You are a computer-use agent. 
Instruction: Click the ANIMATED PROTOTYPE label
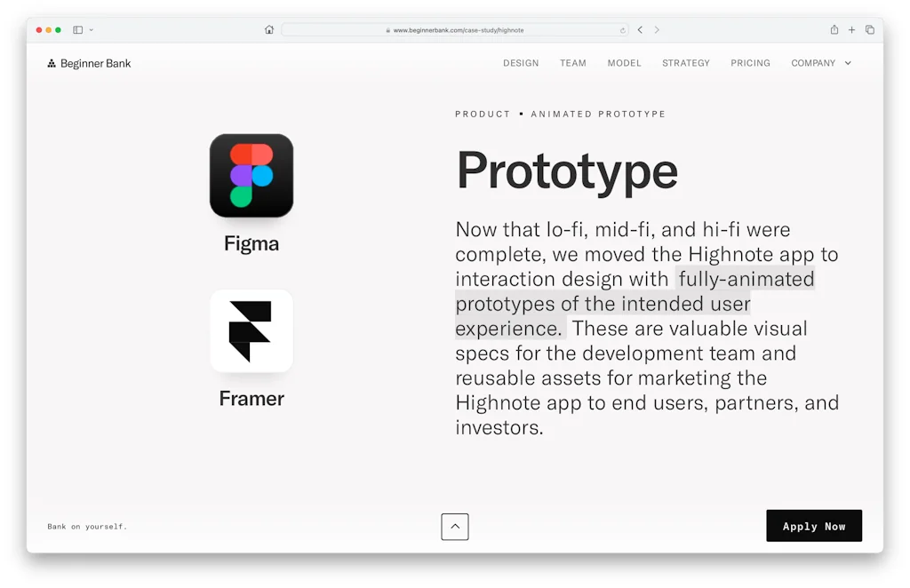pos(598,115)
